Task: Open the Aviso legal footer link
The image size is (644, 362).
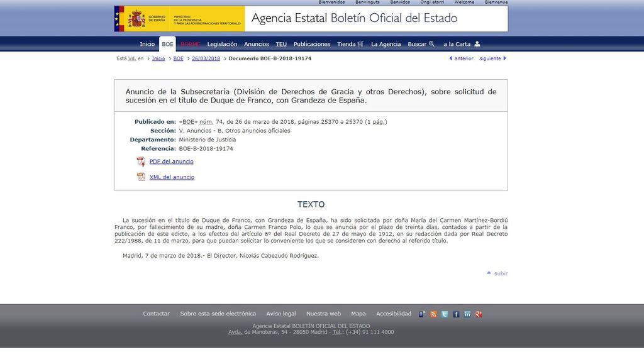Action: coord(281,314)
